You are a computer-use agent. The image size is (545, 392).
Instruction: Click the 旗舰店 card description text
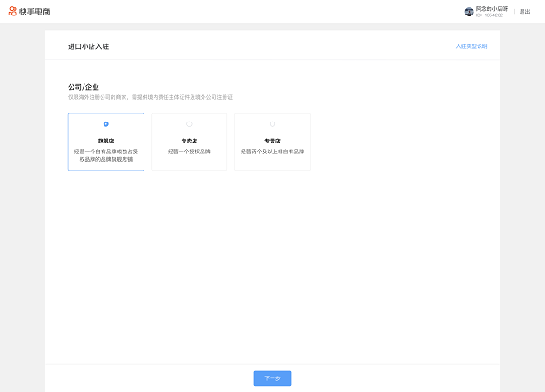[x=106, y=155]
